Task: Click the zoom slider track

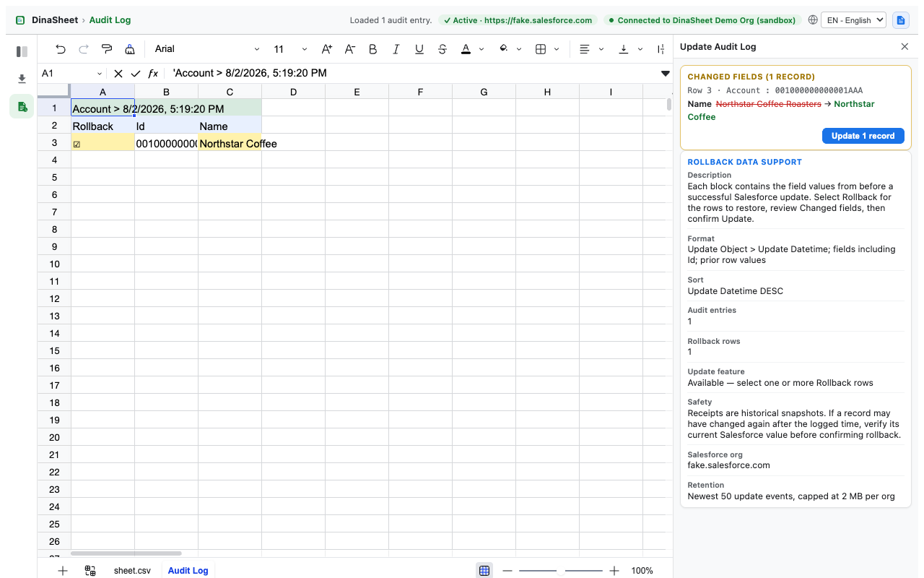Action: click(561, 571)
